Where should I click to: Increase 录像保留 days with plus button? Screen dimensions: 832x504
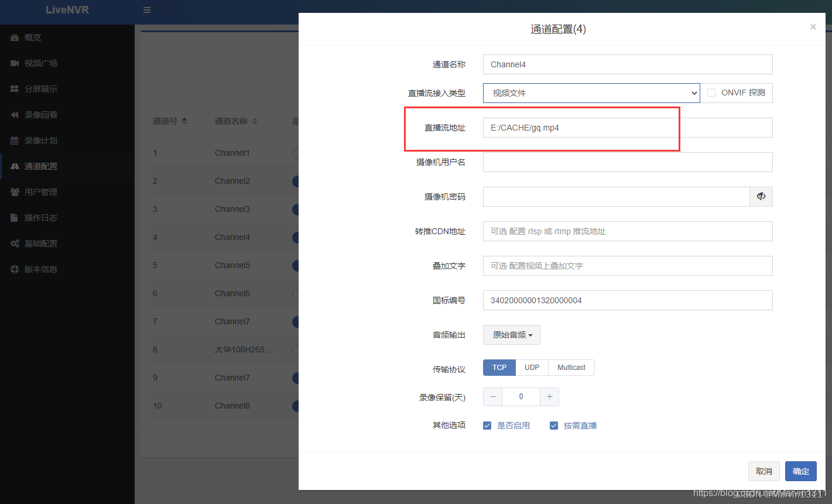549,397
